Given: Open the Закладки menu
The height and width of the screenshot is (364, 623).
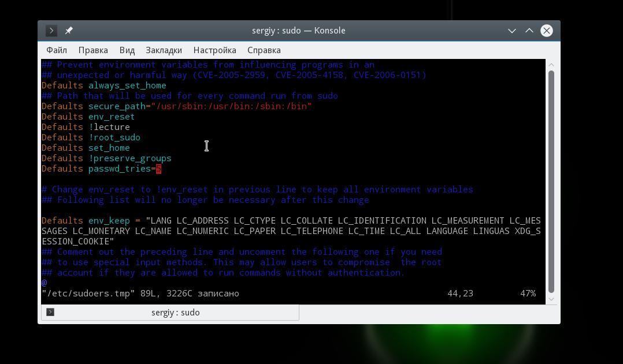Looking at the screenshot, I should 164,50.
